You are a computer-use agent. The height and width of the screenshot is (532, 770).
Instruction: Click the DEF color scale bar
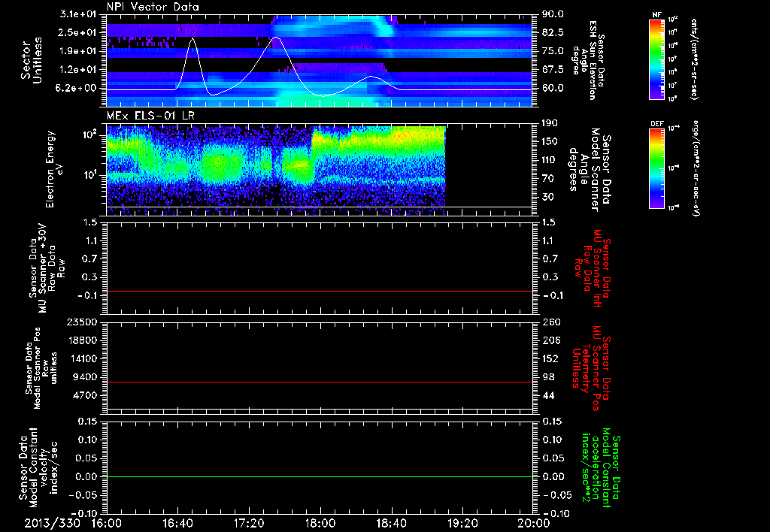coord(657,169)
